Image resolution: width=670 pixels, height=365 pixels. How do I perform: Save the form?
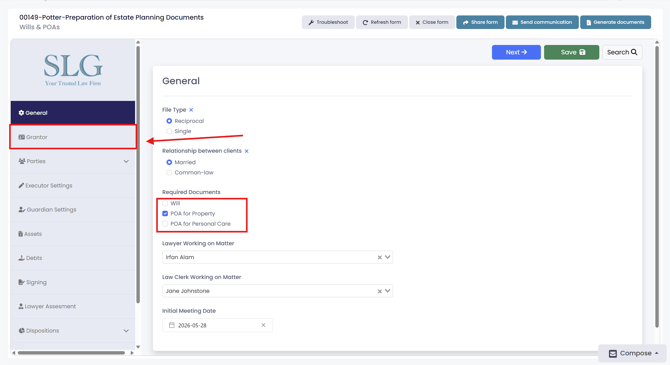click(x=571, y=52)
